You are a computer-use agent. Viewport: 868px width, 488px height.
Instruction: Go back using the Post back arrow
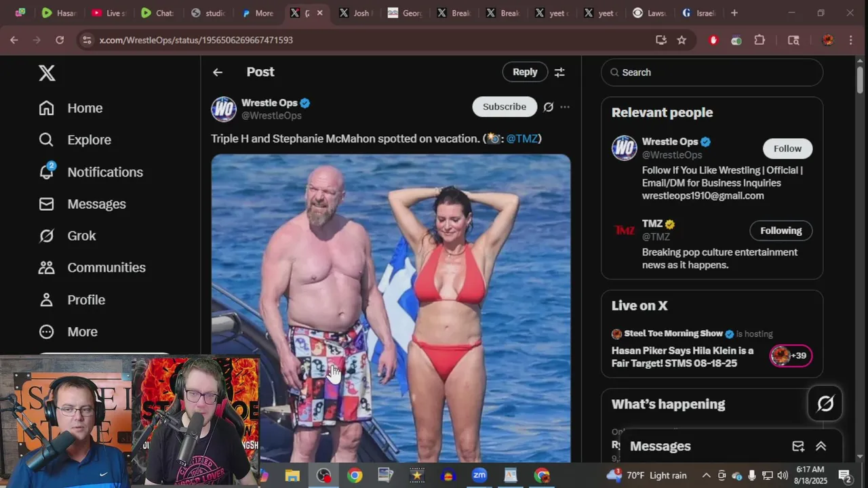218,72
